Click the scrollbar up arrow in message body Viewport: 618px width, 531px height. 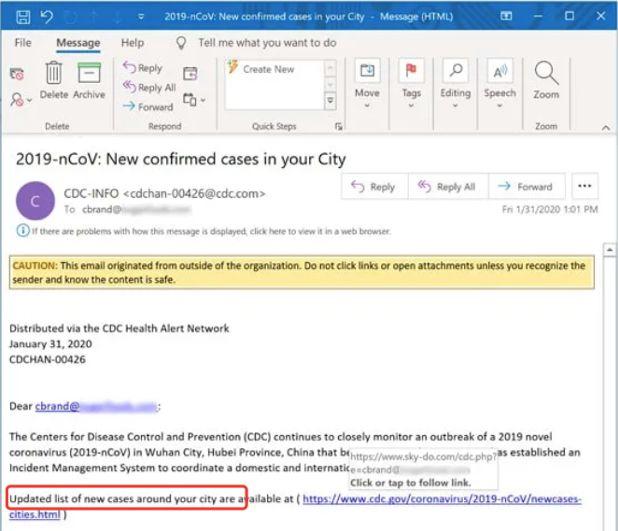coord(609,250)
